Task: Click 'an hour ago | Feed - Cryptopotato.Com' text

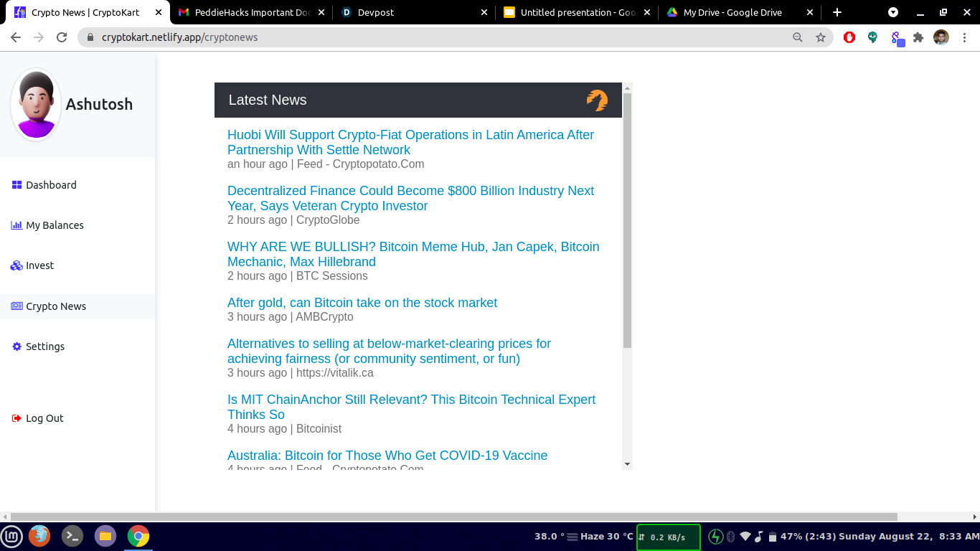Action: pyautogui.click(x=326, y=164)
